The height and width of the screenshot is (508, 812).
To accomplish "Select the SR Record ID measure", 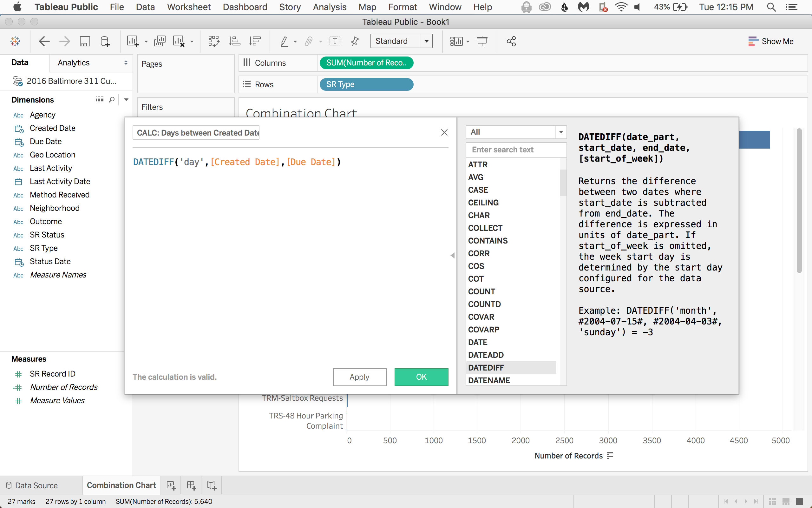I will pyautogui.click(x=52, y=374).
